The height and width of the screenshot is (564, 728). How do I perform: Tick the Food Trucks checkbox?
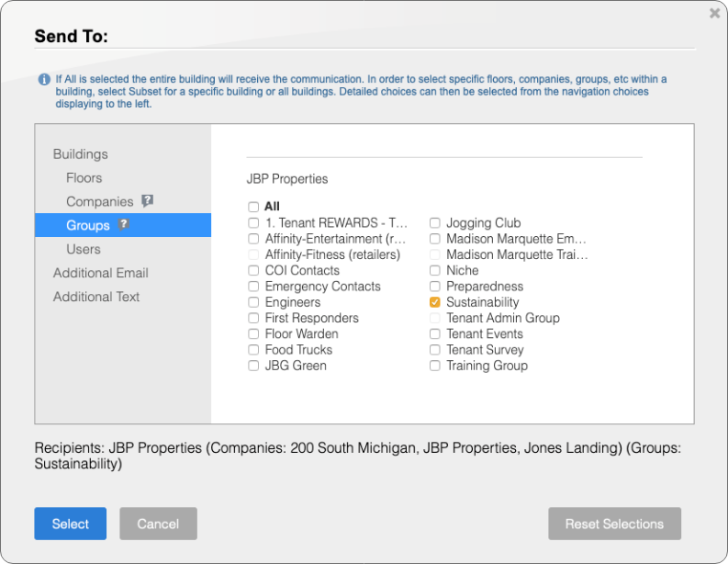point(253,350)
